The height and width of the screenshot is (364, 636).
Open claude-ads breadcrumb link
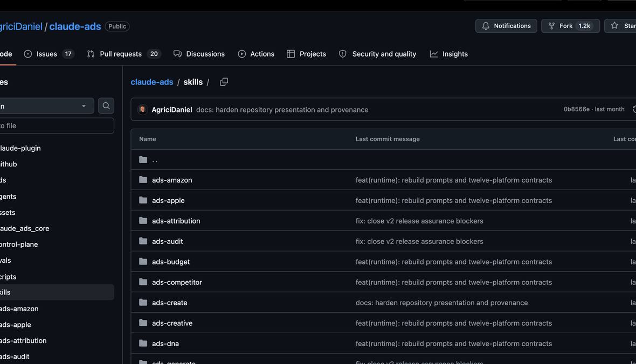coord(151,82)
